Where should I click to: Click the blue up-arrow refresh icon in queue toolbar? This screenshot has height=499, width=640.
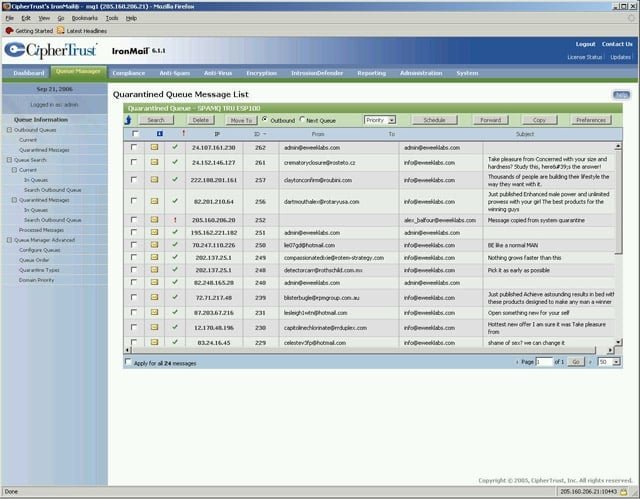[x=128, y=120]
